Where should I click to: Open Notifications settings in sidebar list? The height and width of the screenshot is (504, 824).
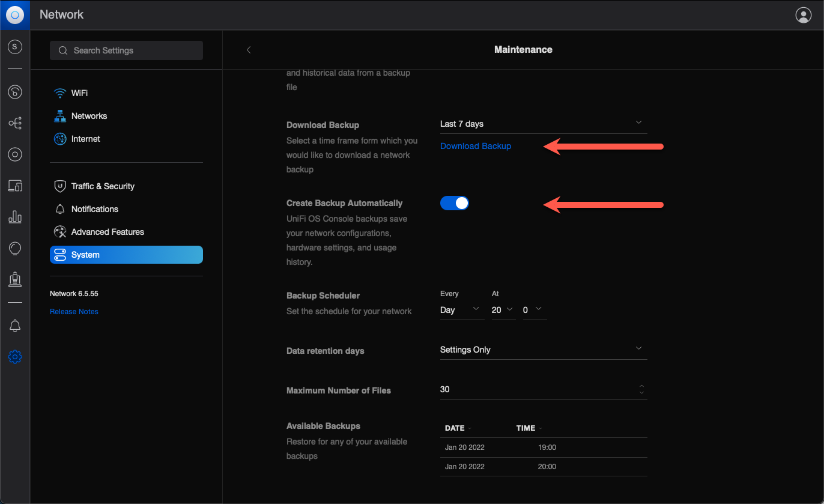(126, 209)
